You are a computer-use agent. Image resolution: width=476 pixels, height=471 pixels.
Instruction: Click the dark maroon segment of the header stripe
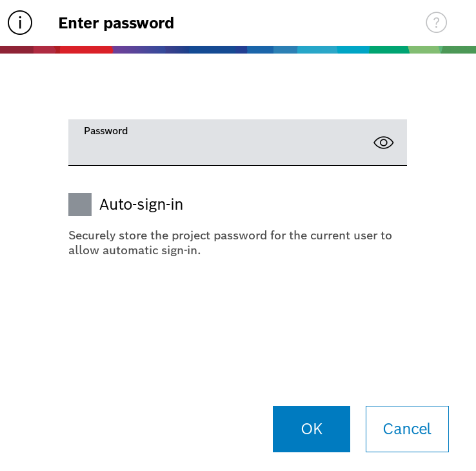16,50
